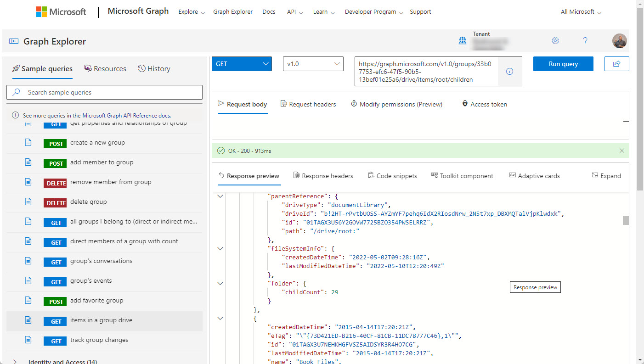The image size is (644, 364).
Task: Switch to the Resources tab
Action: (105, 69)
